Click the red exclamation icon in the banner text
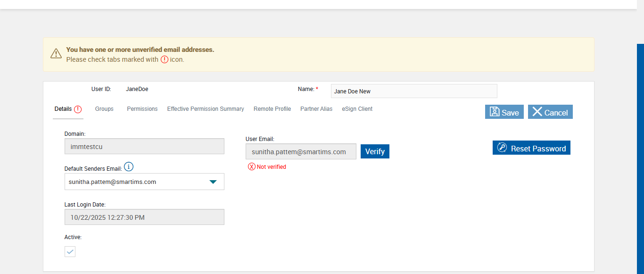Image resolution: width=644 pixels, height=274 pixels. pos(164,59)
